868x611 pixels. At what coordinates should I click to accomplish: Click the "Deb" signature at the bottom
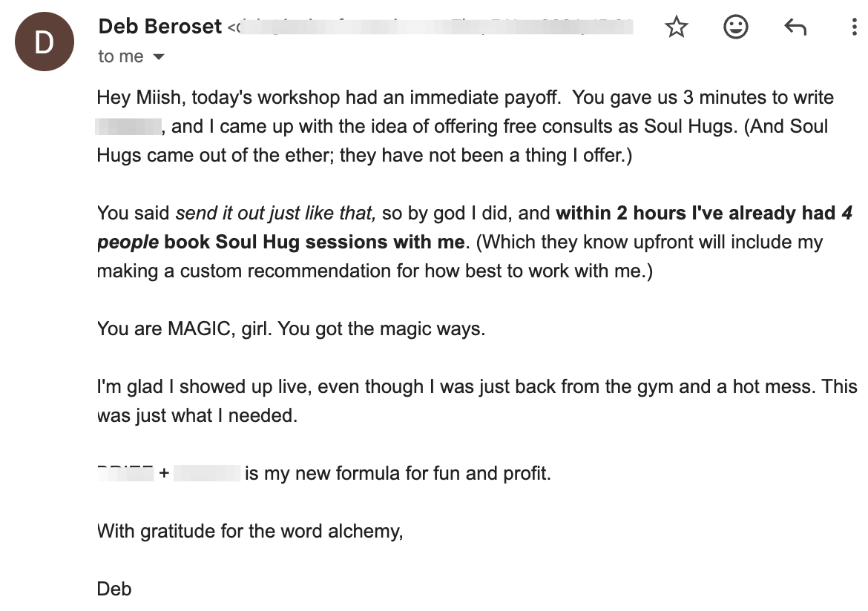pyautogui.click(x=114, y=589)
